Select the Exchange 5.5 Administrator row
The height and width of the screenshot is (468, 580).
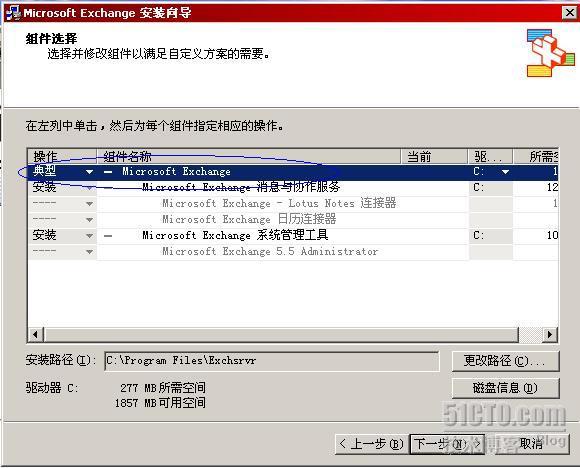[293, 252]
